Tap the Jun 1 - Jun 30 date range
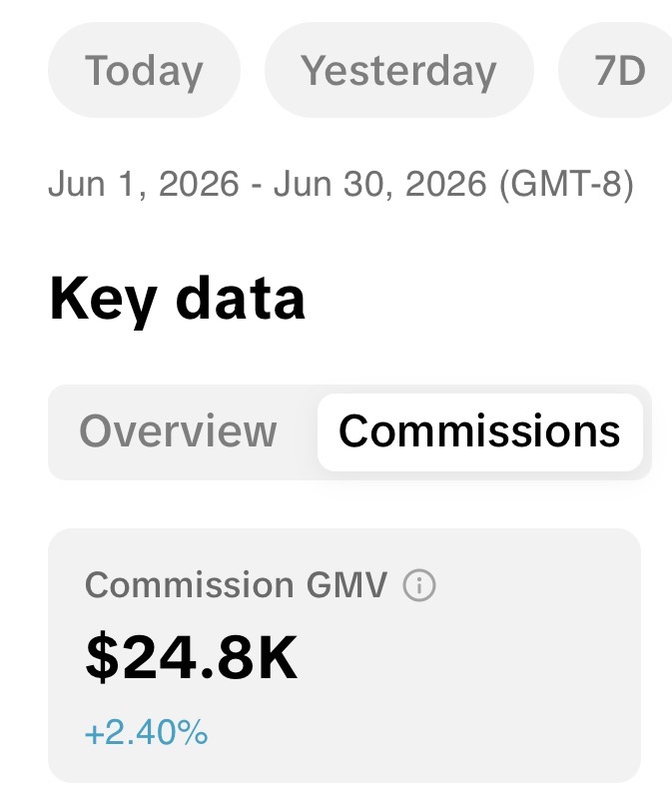This screenshot has width=672, height=791. (x=340, y=184)
